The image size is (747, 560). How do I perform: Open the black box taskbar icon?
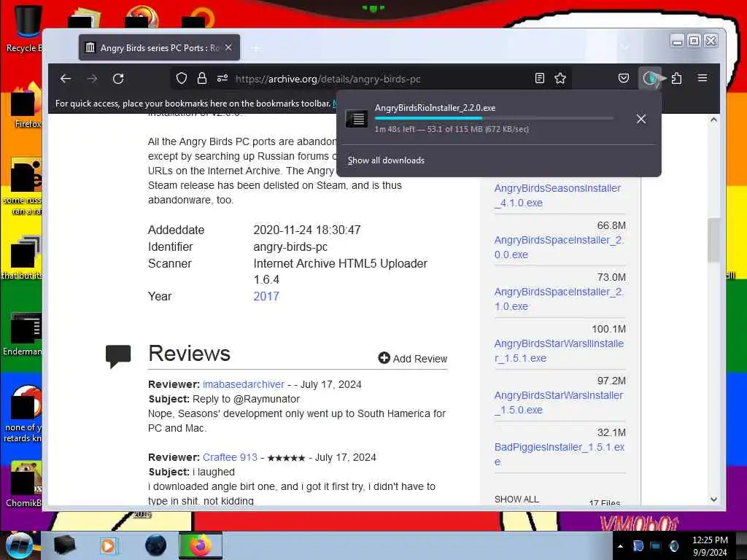(x=64, y=545)
